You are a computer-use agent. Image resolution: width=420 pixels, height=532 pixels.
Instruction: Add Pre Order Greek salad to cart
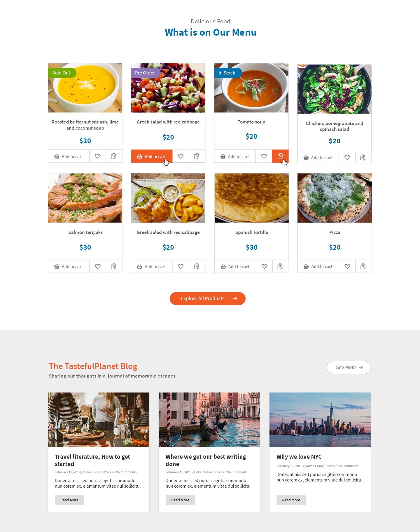(x=152, y=156)
